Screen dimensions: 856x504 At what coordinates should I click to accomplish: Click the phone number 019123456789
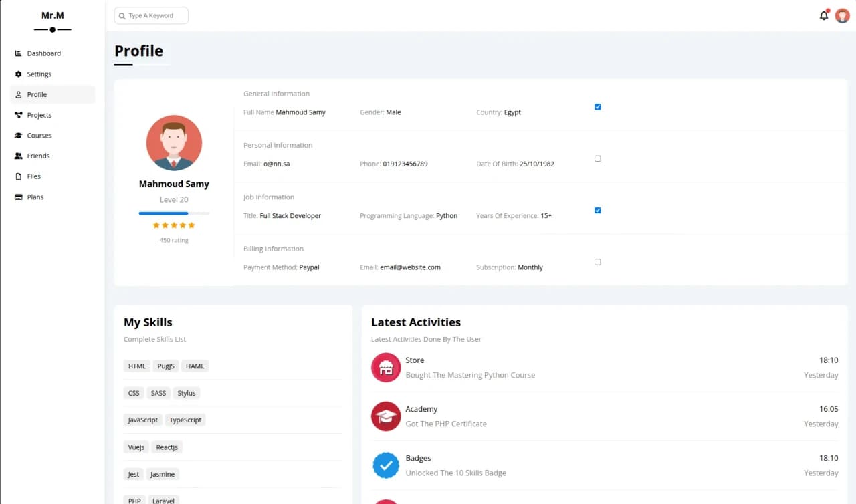[x=405, y=164]
